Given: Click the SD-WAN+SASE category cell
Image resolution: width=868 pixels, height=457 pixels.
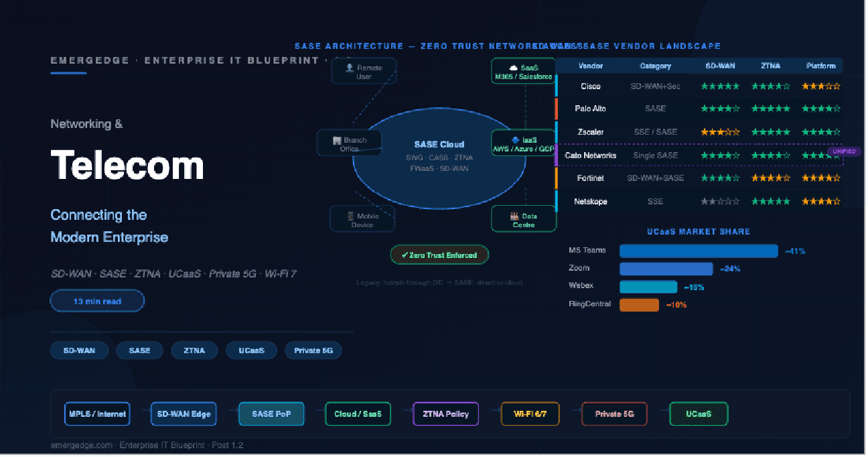Looking at the screenshot, I should click(x=655, y=178).
